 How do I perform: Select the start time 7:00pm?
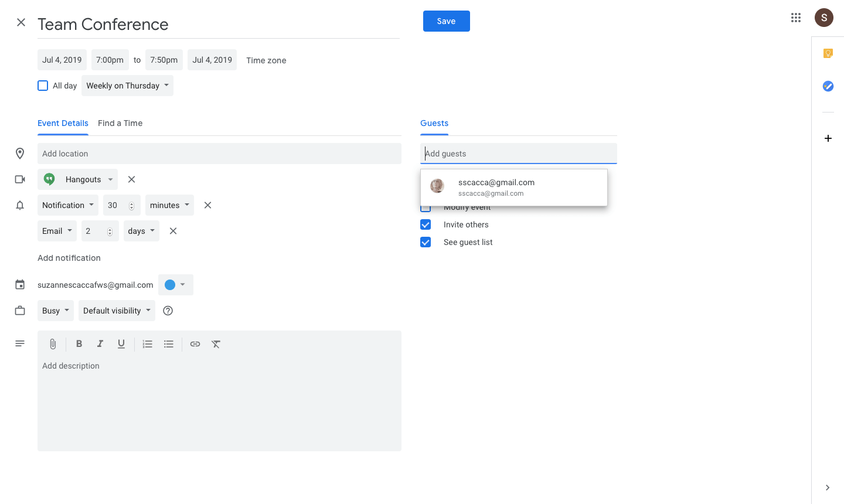(x=110, y=60)
